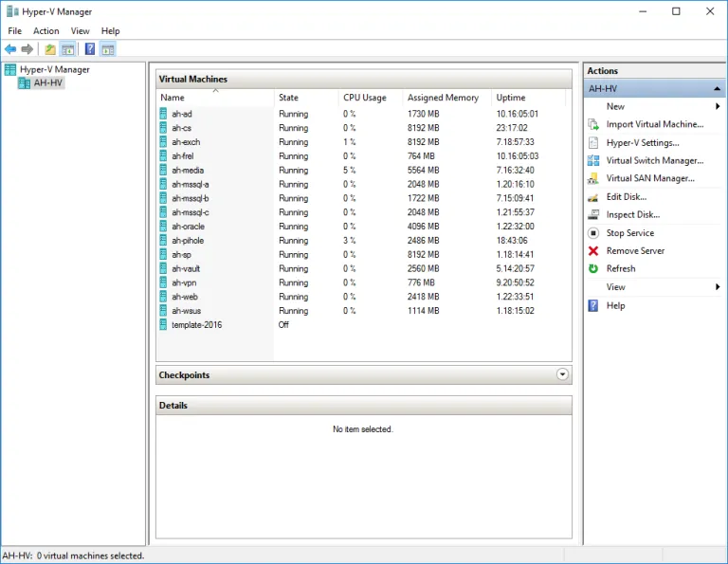Select the ah-wsus virtual machine name
The image size is (728, 564).
point(186,311)
